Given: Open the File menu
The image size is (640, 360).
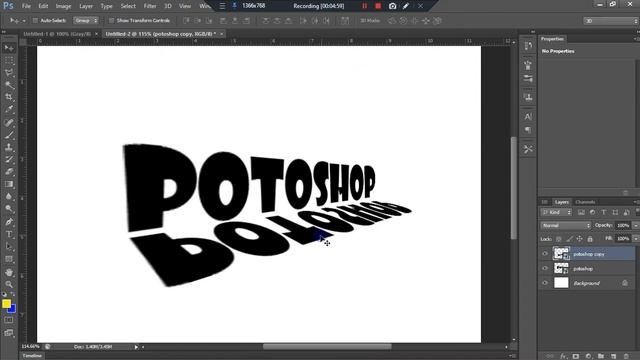Looking at the screenshot, I should tap(26, 6).
